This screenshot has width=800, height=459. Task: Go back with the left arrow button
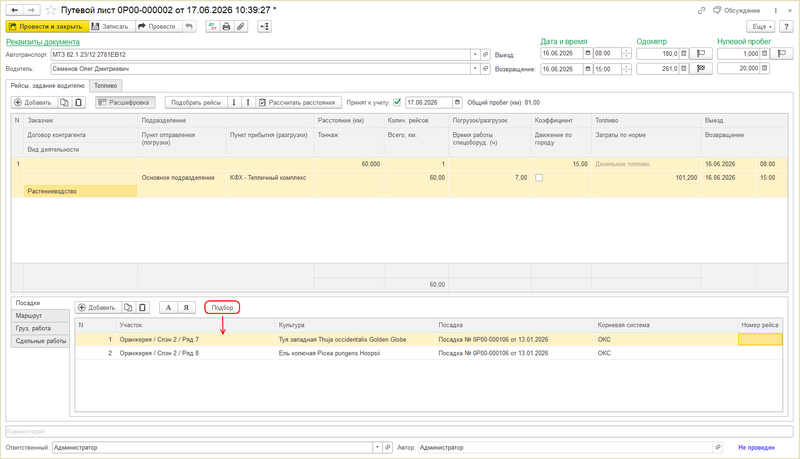pos(15,10)
